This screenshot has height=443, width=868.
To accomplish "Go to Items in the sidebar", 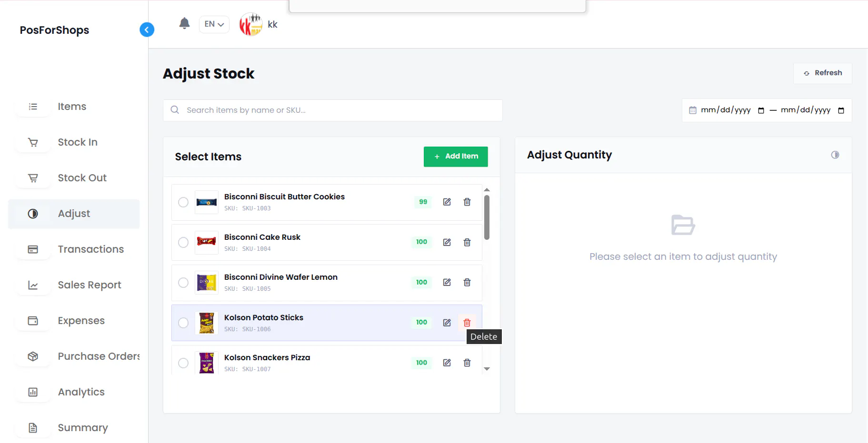I will pyautogui.click(x=74, y=107).
